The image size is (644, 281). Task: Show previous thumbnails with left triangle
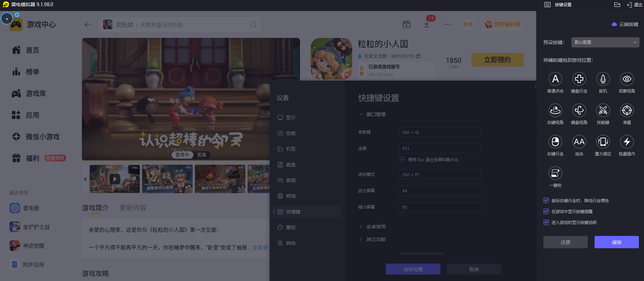point(85,179)
